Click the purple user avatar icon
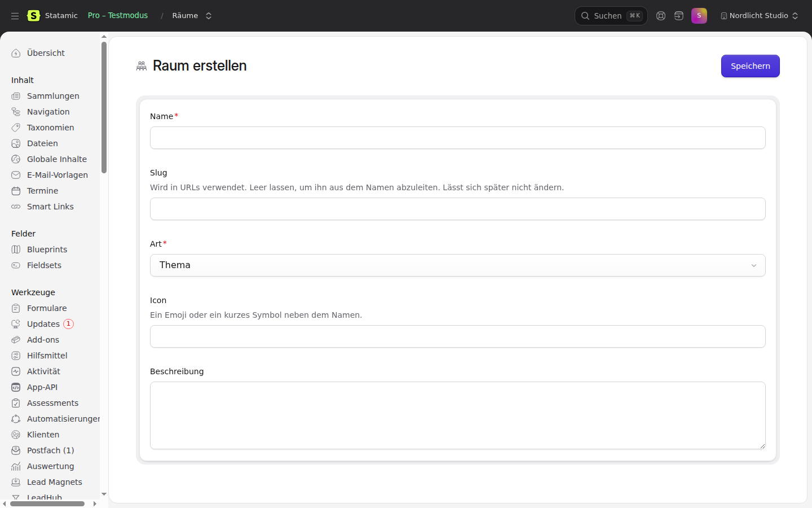The image size is (812, 508). tap(699, 16)
